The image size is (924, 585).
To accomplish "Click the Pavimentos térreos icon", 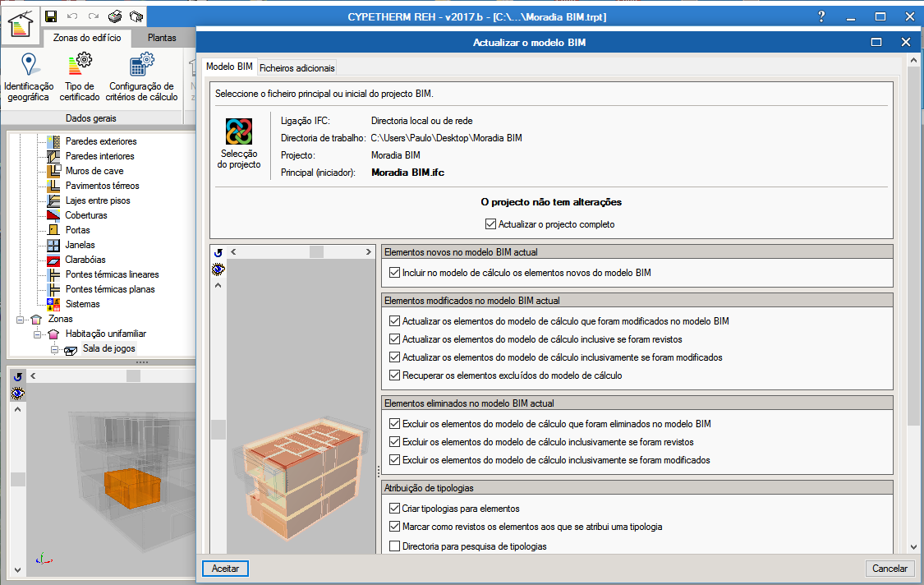I will click(53, 185).
